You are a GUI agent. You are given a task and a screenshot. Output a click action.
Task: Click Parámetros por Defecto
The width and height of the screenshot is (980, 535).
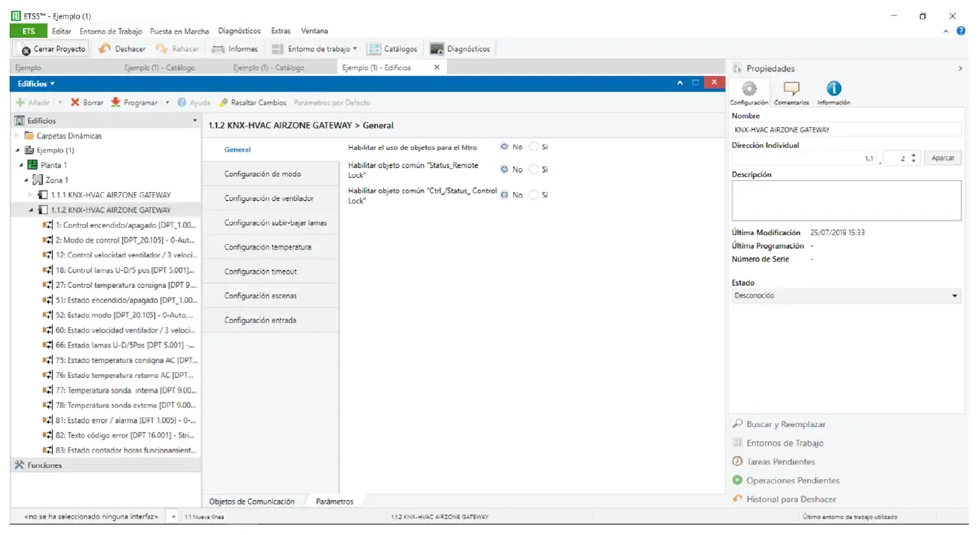point(332,103)
